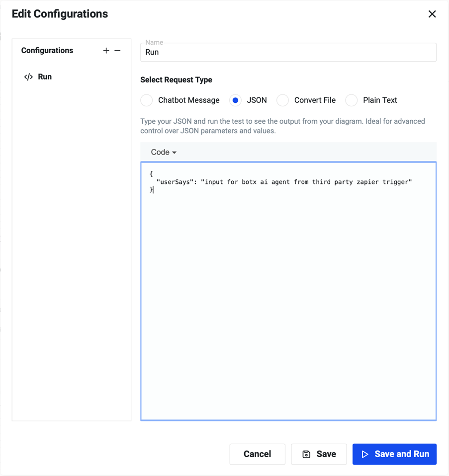Click the Edit Configurations dialog title

point(60,14)
